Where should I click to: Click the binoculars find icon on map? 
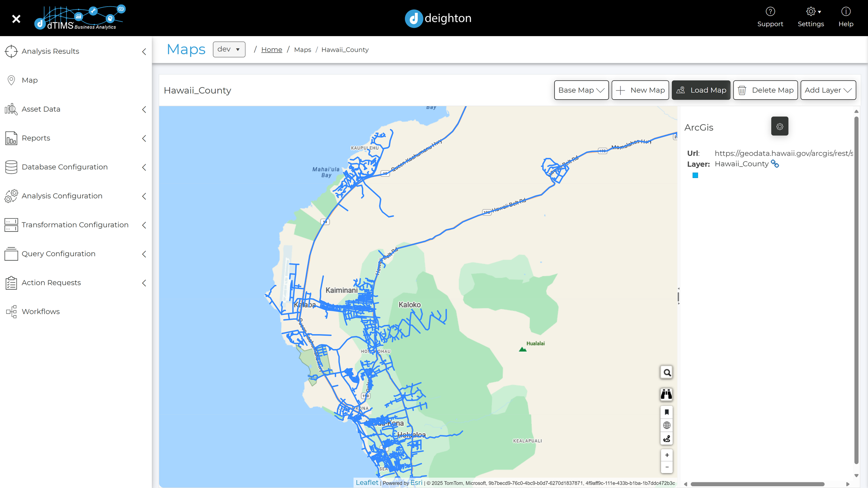tap(666, 394)
